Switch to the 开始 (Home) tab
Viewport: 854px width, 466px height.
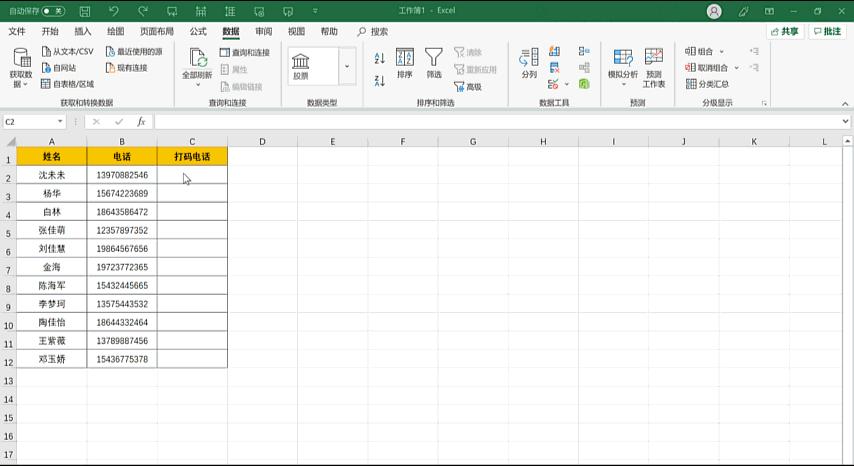click(x=50, y=32)
